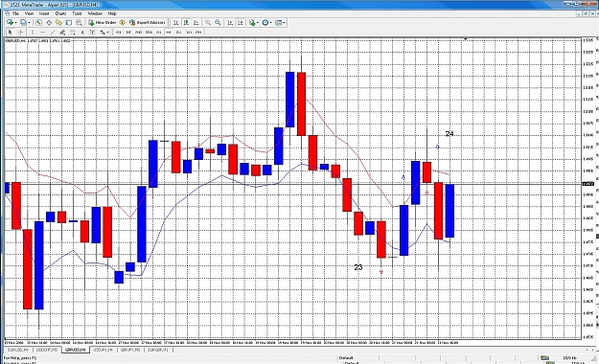Switch chart to MN timeframe
Image resolution: width=599 pixels, height=364 pixels.
tap(198, 32)
